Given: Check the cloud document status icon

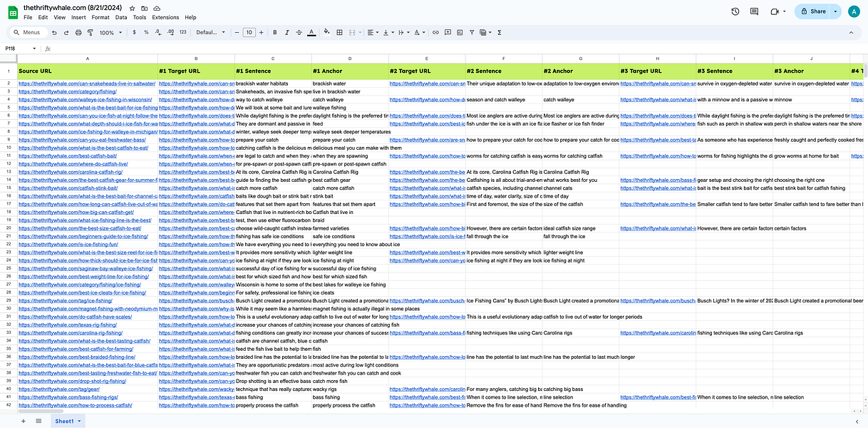Looking at the screenshot, I should [x=157, y=7].
